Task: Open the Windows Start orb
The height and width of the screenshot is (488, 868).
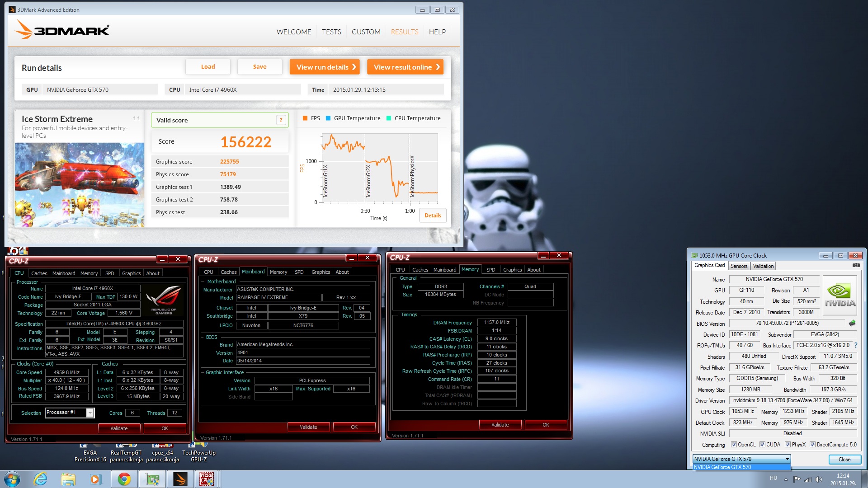Action: coord(12,479)
